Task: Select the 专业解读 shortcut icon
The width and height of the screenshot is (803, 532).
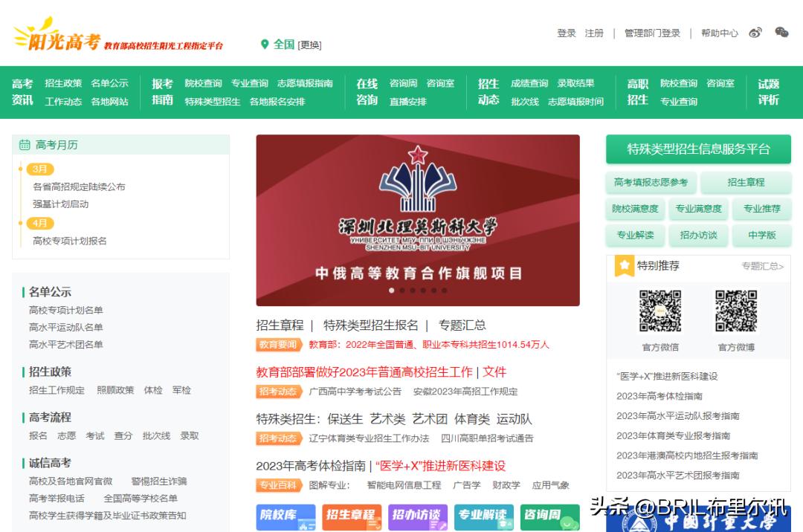Action: tap(483, 518)
